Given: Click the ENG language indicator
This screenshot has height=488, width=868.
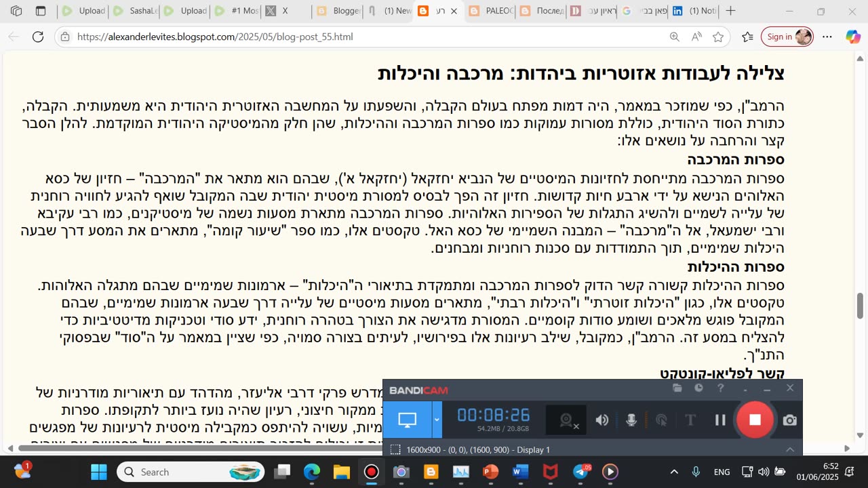Looking at the screenshot, I should [x=722, y=472].
